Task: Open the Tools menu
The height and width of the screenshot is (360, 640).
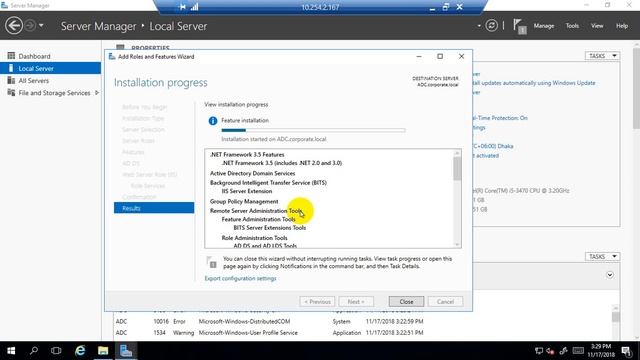Action: tap(572, 26)
